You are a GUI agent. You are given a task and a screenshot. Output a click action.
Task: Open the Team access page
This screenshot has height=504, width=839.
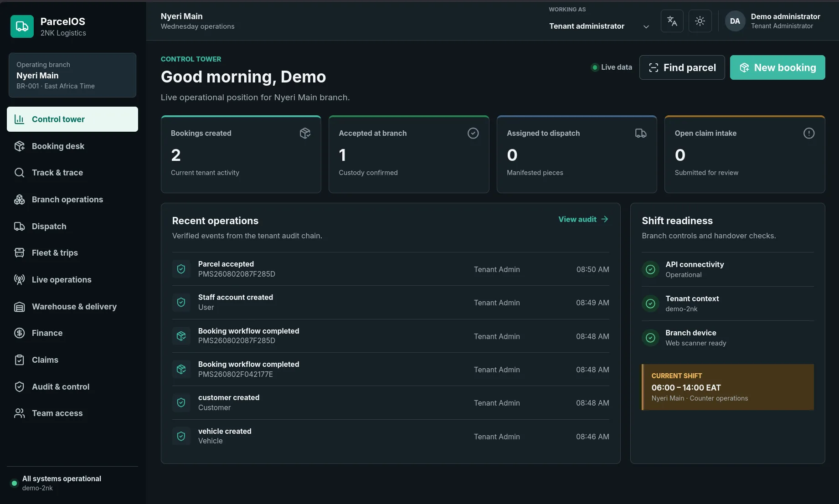pyautogui.click(x=72, y=413)
